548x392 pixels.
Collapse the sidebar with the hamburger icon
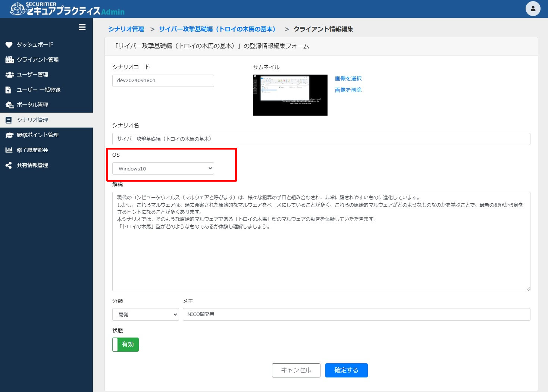(x=82, y=27)
